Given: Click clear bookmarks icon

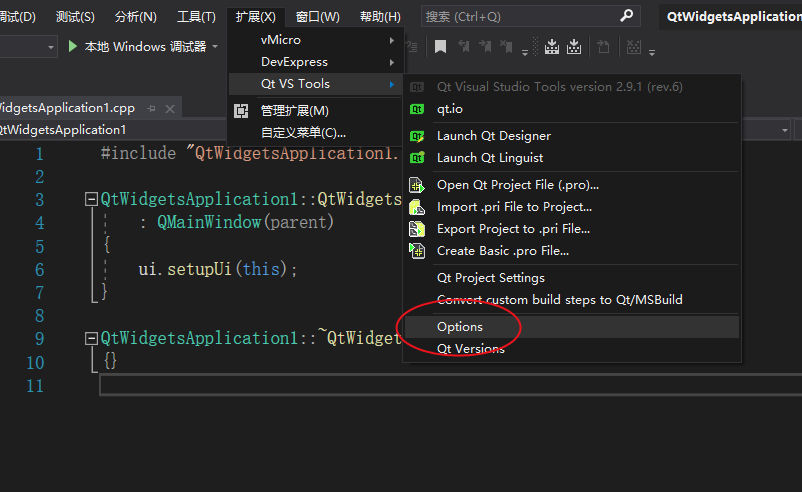Looking at the screenshot, I should click(506, 47).
